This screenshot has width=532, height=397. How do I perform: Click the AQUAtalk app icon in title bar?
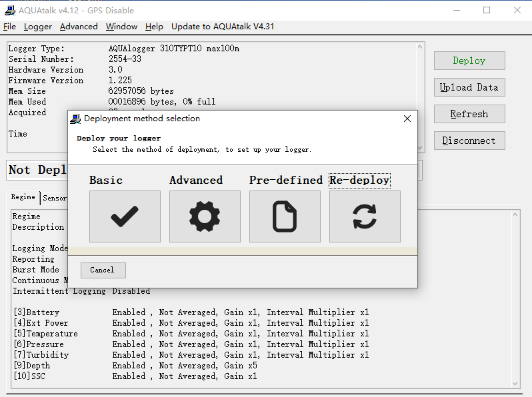click(9, 10)
